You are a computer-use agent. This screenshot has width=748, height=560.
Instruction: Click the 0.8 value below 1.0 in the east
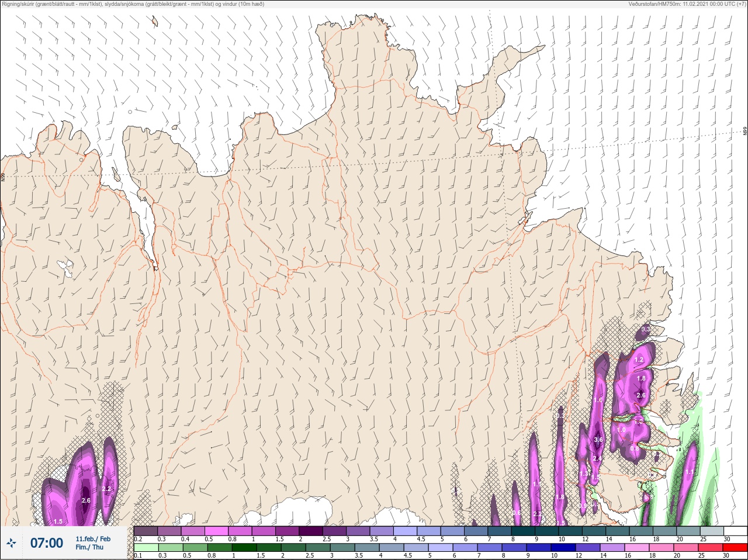click(635, 448)
